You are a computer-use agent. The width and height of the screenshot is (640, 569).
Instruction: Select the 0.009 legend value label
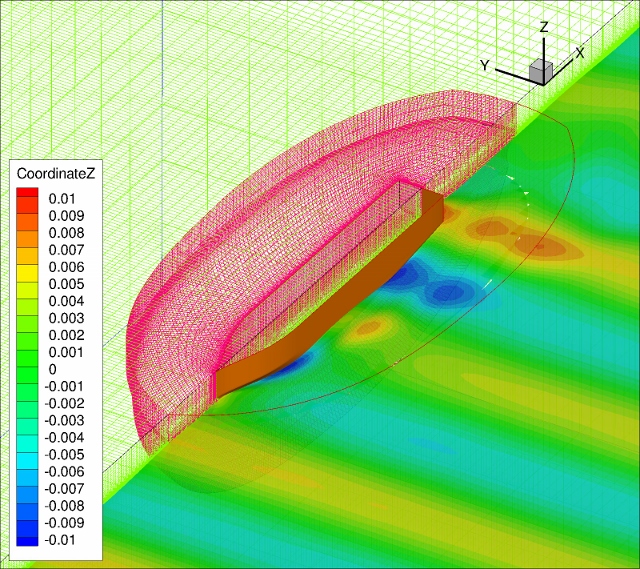(x=66, y=215)
